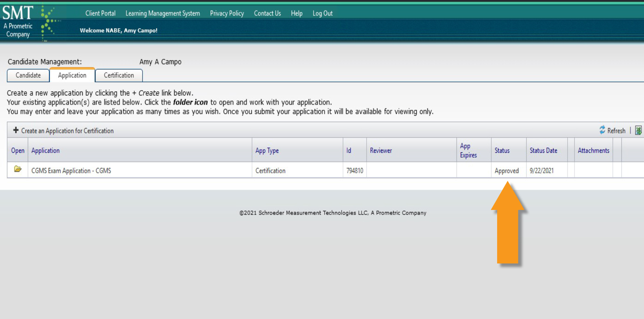Screen dimensions: 644x319
Task: Go to the Learning Management System
Action: [163, 13]
